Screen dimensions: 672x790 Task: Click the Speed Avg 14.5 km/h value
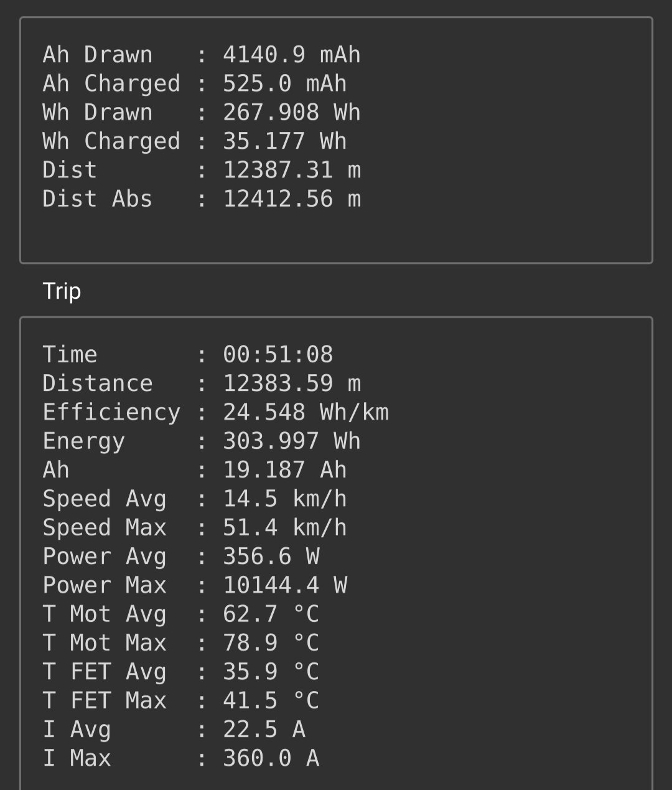tap(284, 499)
